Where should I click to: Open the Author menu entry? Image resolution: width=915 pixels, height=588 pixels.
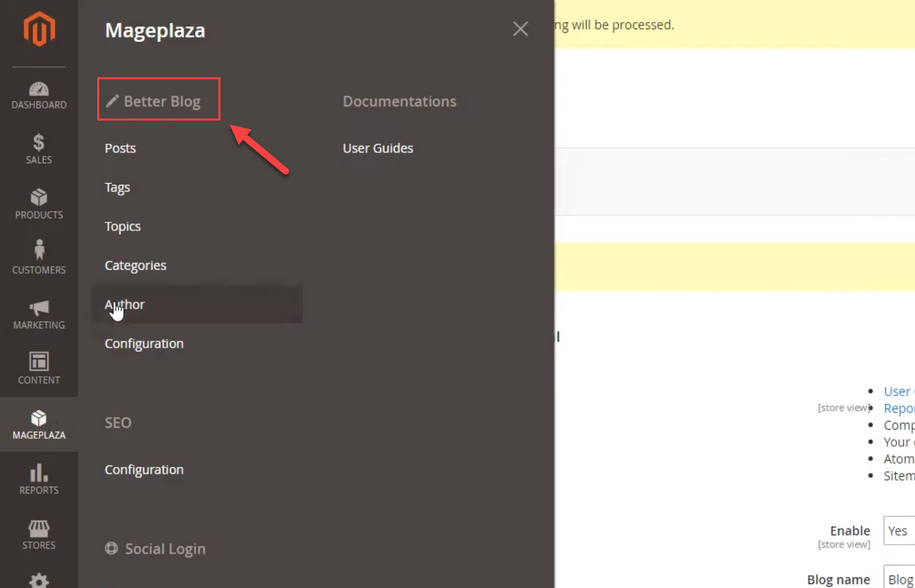point(124,304)
